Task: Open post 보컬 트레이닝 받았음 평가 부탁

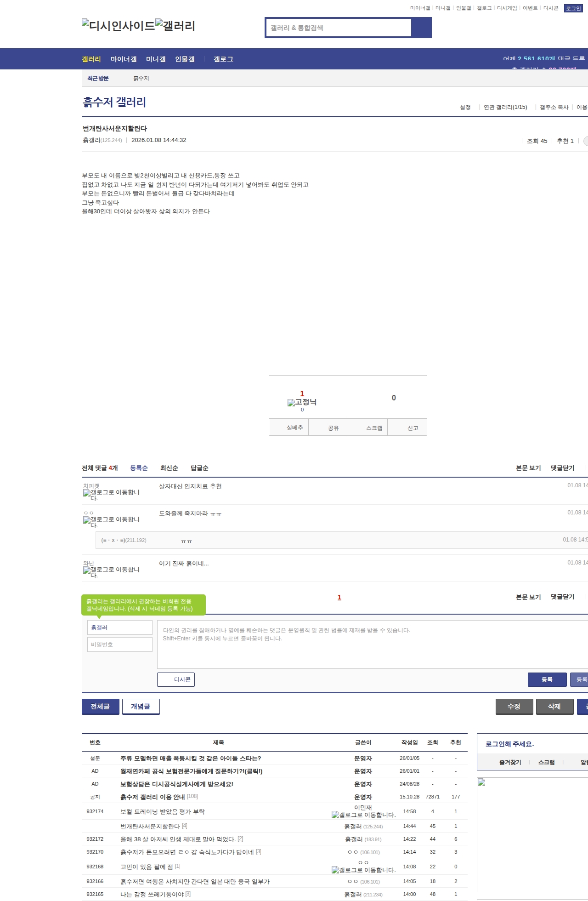Action: click(x=163, y=812)
